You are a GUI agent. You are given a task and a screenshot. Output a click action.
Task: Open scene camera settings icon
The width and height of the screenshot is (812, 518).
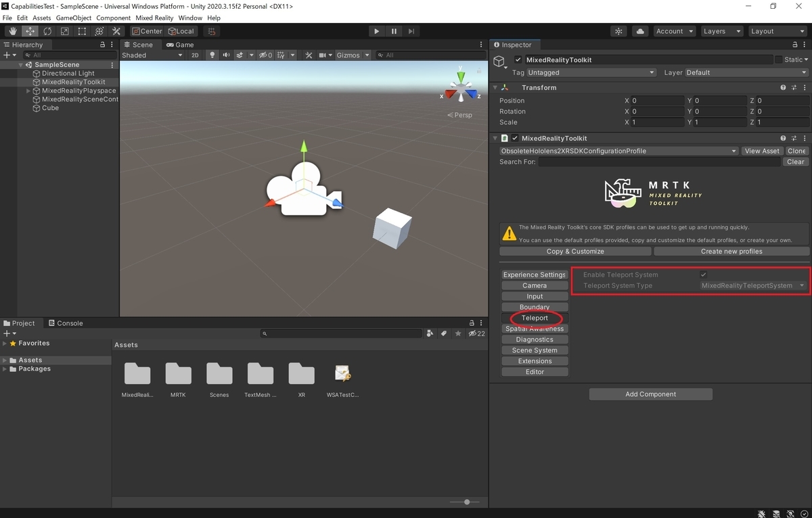pos(323,55)
